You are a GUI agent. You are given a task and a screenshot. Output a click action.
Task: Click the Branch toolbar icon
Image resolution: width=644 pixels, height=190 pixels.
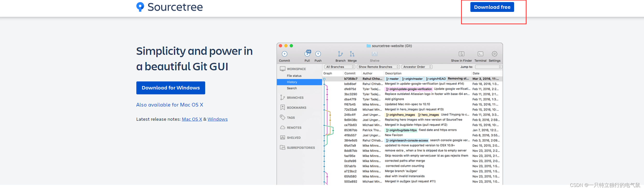(x=340, y=54)
